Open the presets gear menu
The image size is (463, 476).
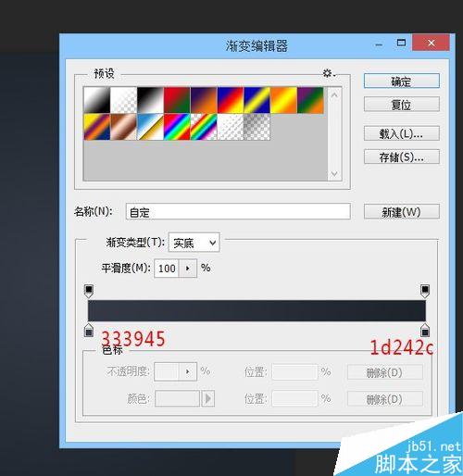click(x=329, y=73)
